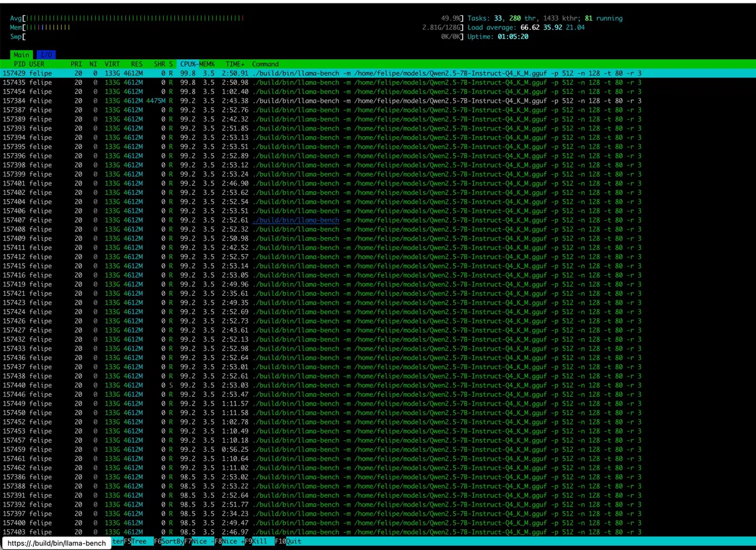Image resolution: width=756 pixels, height=550 pixels.
Task: Select process row with PID 157433
Action: coord(378,349)
